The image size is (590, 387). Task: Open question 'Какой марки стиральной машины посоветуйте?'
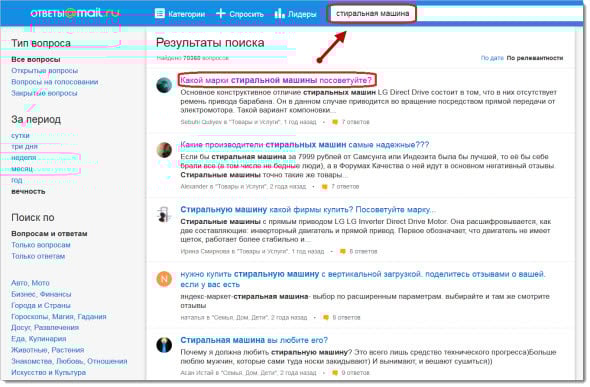276,80
